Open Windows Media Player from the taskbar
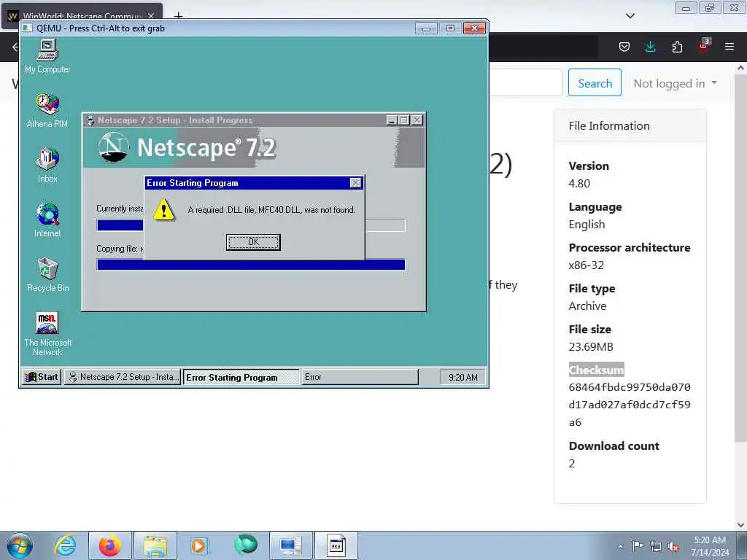 199,545
